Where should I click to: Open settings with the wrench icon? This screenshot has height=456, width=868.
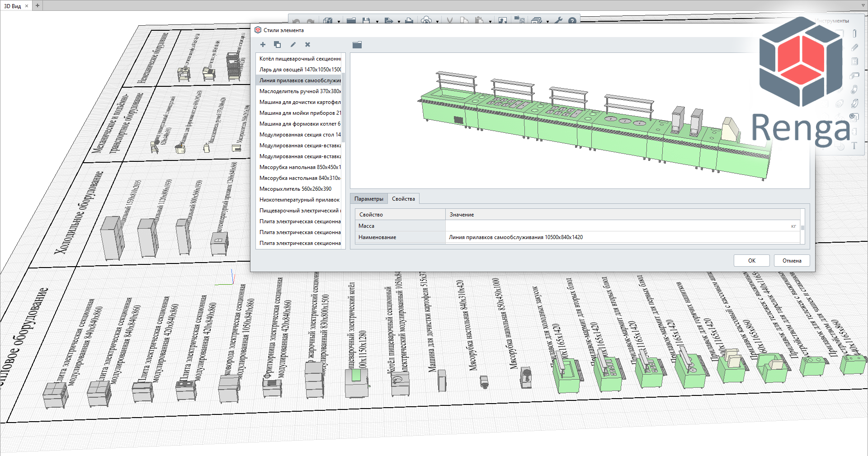pos(558,21)
